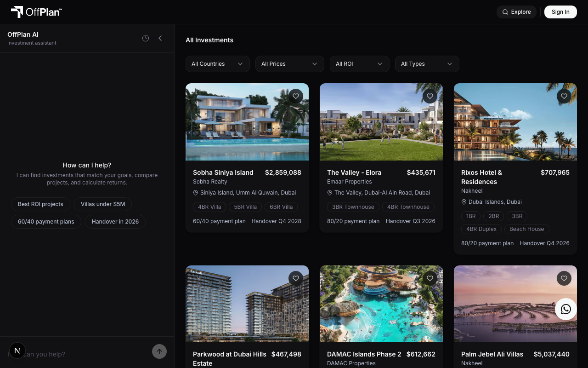
Task: Click the 5BR Villa tag
Action: point(245,207)
